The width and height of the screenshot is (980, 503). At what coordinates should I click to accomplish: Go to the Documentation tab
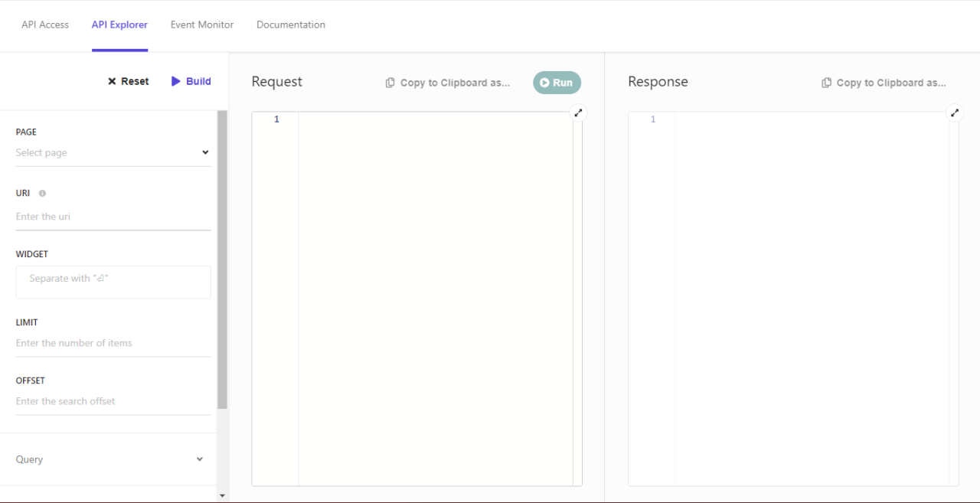coord(290,24)
